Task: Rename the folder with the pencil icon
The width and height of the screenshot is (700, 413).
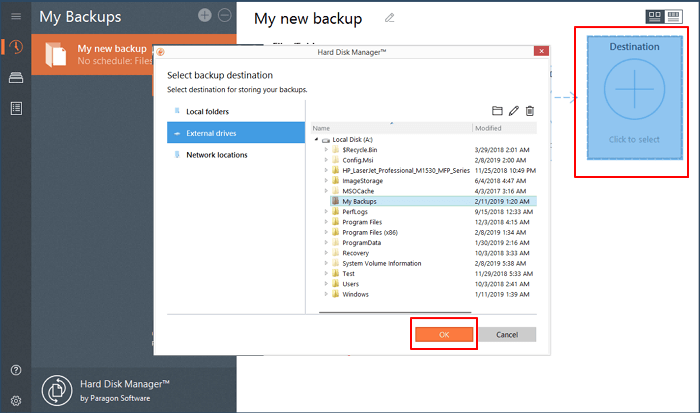Action: point(514,110)
